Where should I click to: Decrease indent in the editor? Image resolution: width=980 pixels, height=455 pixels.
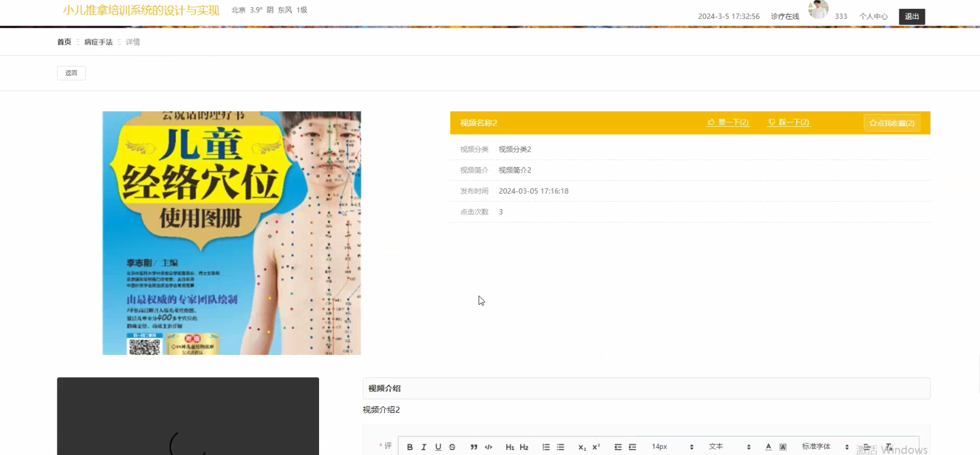[x=618, y=447]
